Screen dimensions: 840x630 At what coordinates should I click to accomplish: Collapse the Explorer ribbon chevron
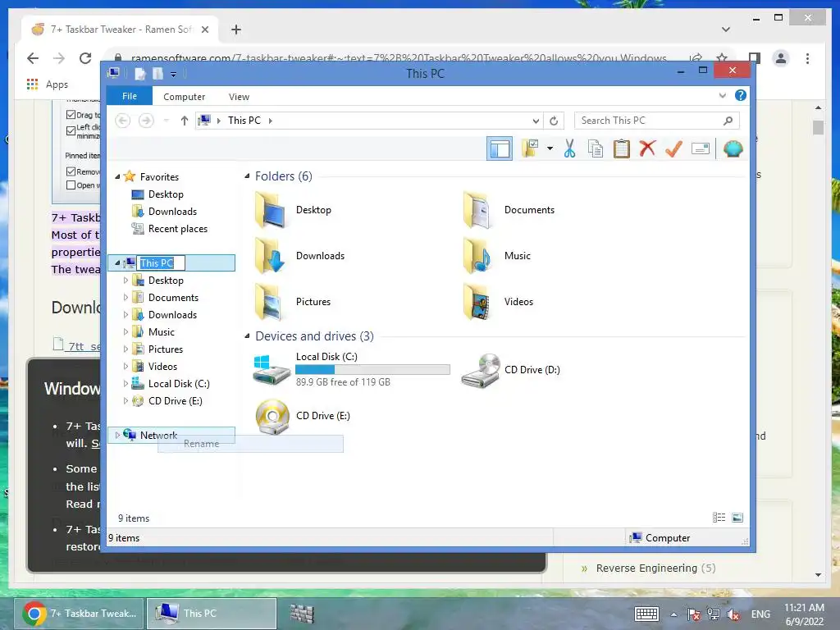722,95
